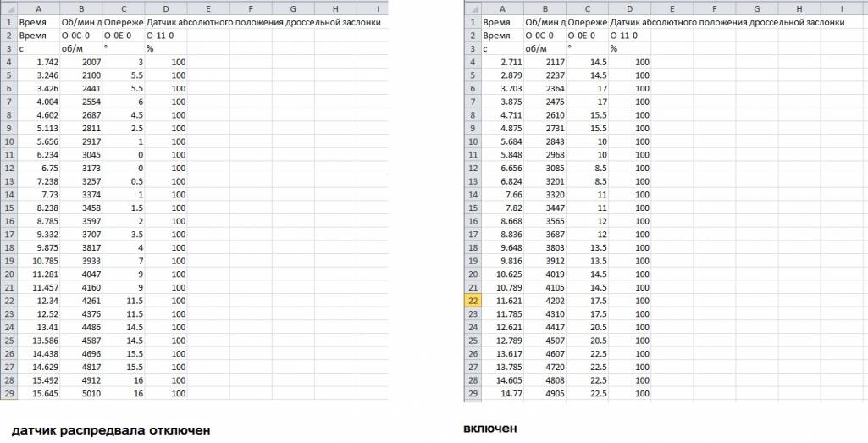Select the cell containing 14.77
The height and width of the screenshot is (443, 868).
click(502, 393)
